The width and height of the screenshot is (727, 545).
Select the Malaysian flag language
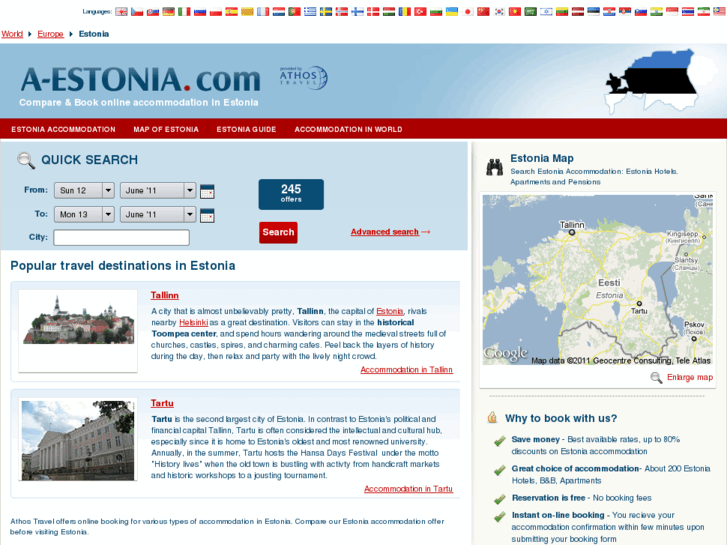[721, 12]
